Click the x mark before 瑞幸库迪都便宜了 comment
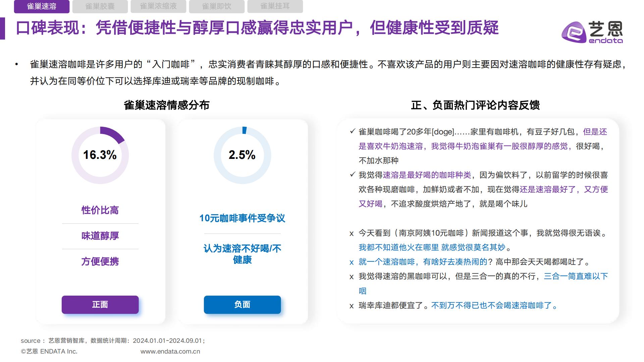Image resolution: width=644 pixels, height=362 pixels. pyautogui.click(x=351, y=306)
